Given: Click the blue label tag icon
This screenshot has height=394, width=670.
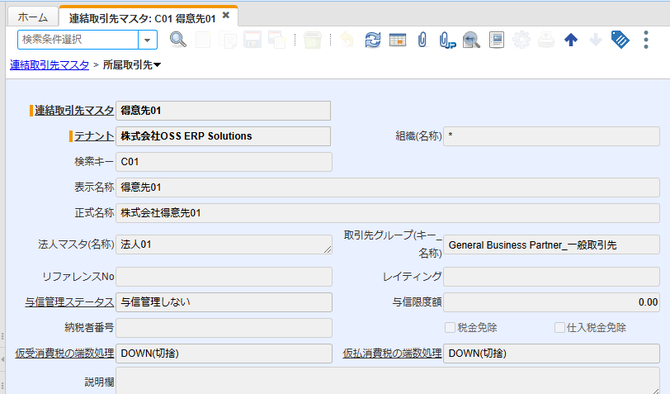Looking at the screenshot, I should (620, 40).
